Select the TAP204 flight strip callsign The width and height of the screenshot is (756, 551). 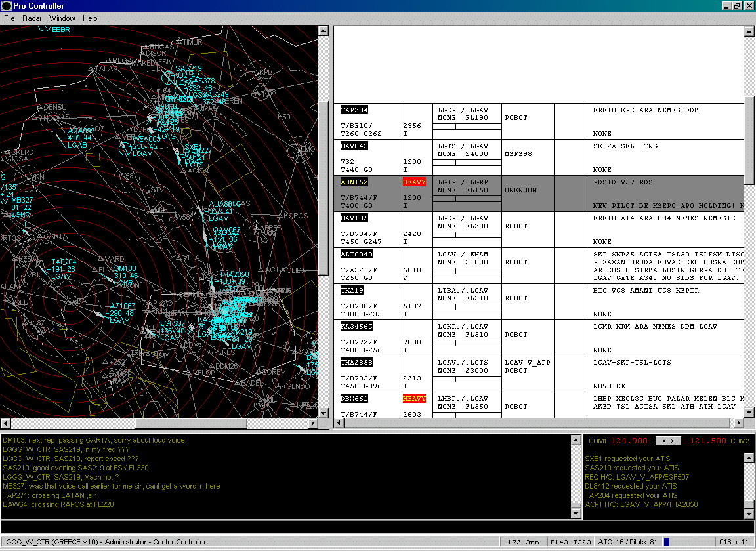coord(354,110)
